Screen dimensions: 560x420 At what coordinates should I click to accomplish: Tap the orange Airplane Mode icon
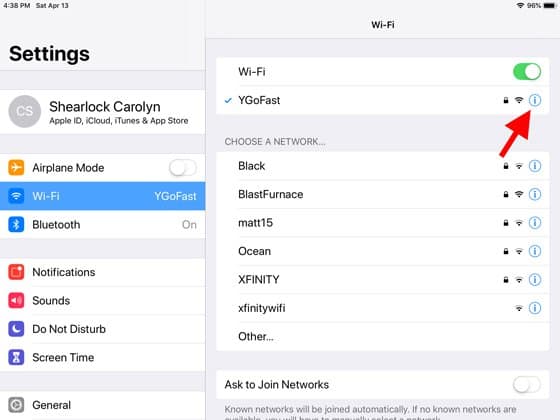16,168
